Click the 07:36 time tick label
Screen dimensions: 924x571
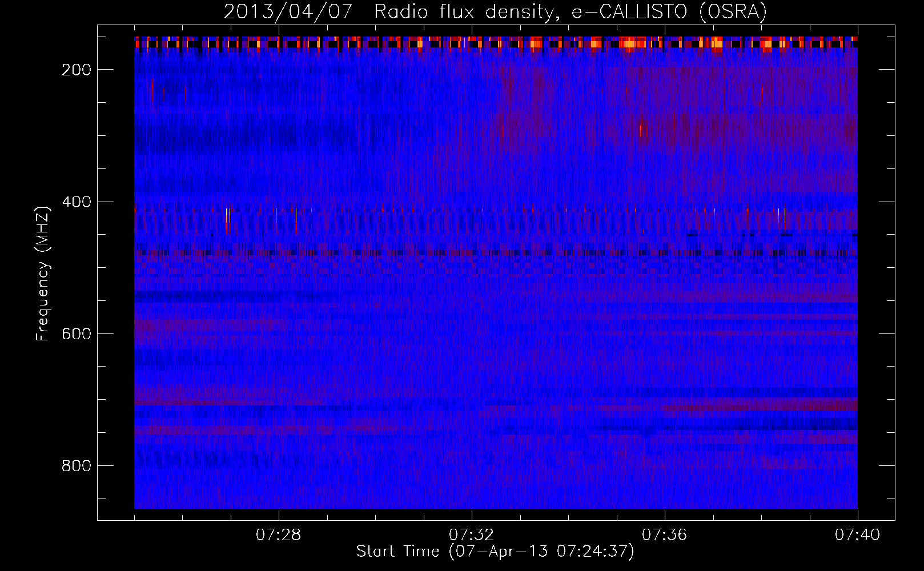click(x=665, y=535)
